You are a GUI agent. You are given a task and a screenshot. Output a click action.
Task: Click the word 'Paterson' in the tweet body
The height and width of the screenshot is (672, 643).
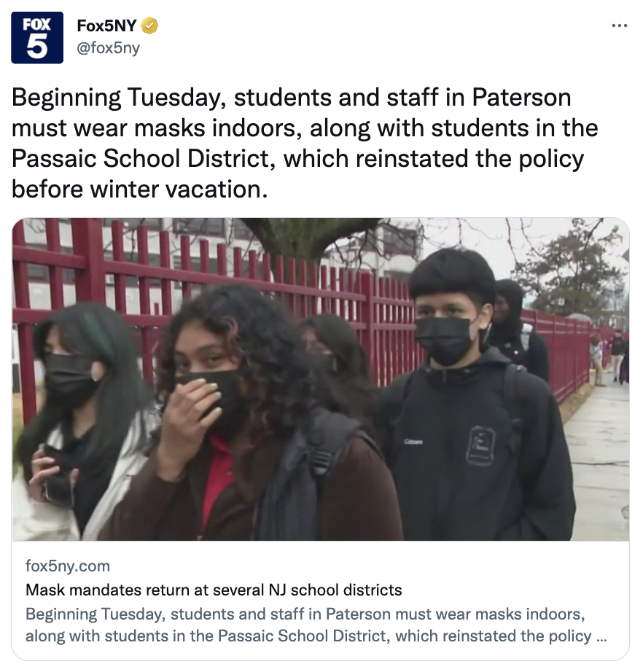pos(521,97)
